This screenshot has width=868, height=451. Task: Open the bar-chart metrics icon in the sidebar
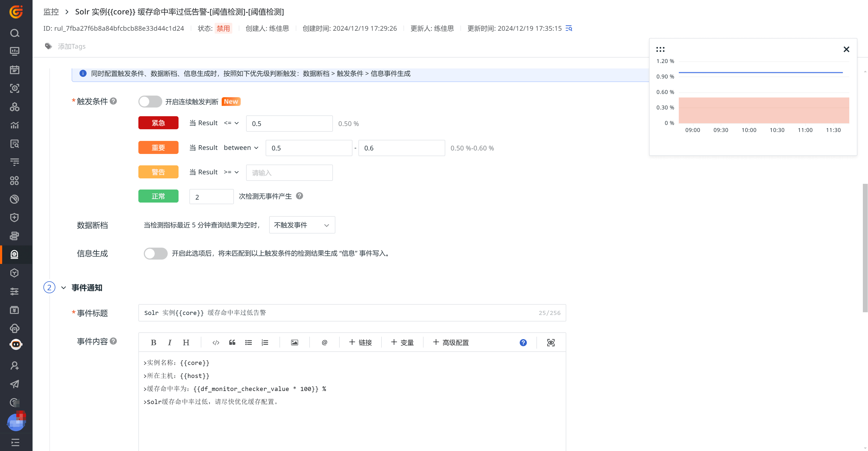pos(14,125)
